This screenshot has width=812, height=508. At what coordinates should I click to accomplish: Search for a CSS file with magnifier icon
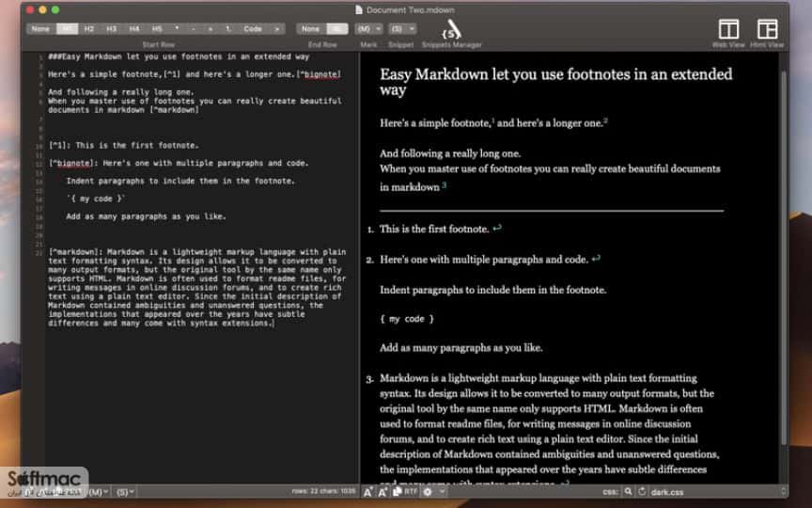628,491
